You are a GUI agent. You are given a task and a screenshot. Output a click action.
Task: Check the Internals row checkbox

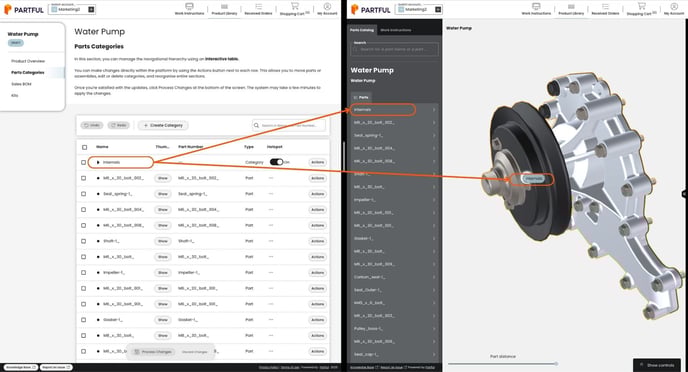[x=83, y=162]
